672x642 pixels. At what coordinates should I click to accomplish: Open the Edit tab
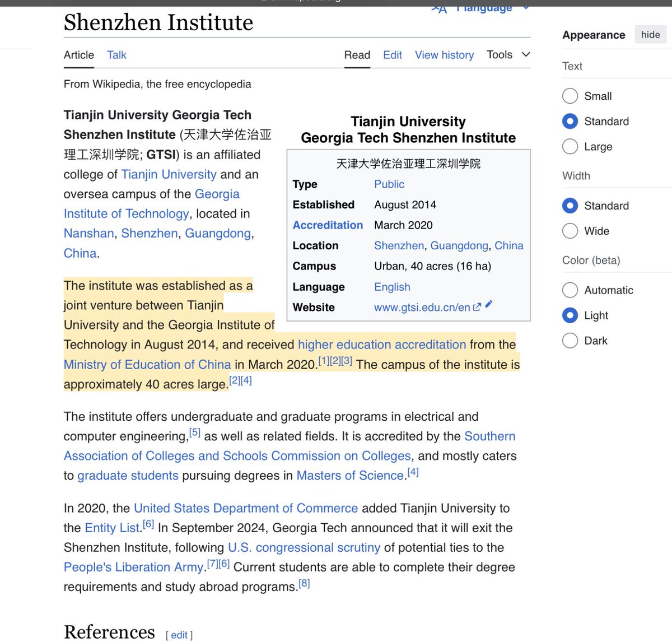tap(393, 55)
